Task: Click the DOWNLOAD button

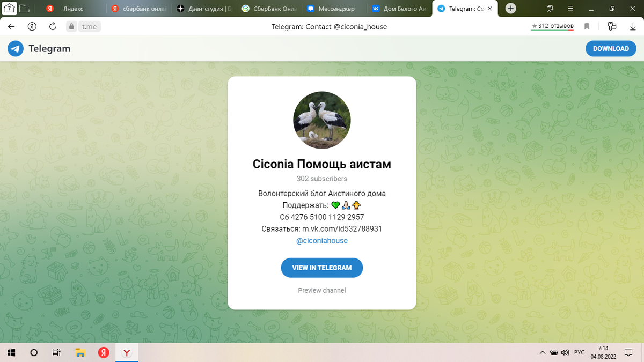Action: coord(611,48)
